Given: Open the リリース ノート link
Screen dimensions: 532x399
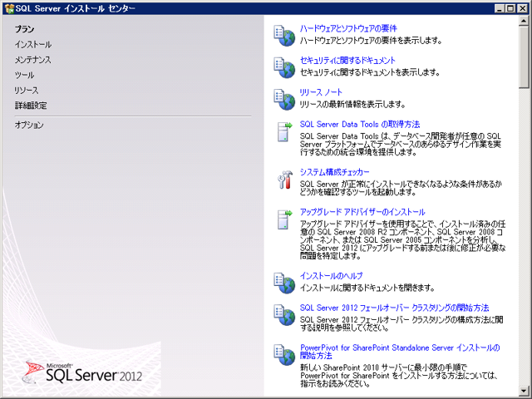Looking at the screenshot, I should click(x=321, y=92).
